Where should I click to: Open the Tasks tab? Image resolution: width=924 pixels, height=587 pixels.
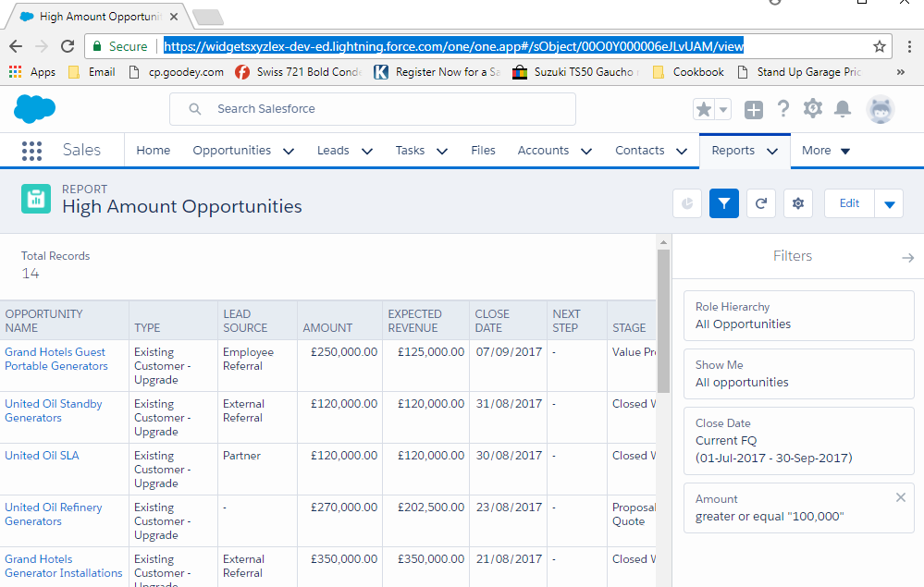pos(410,151)
